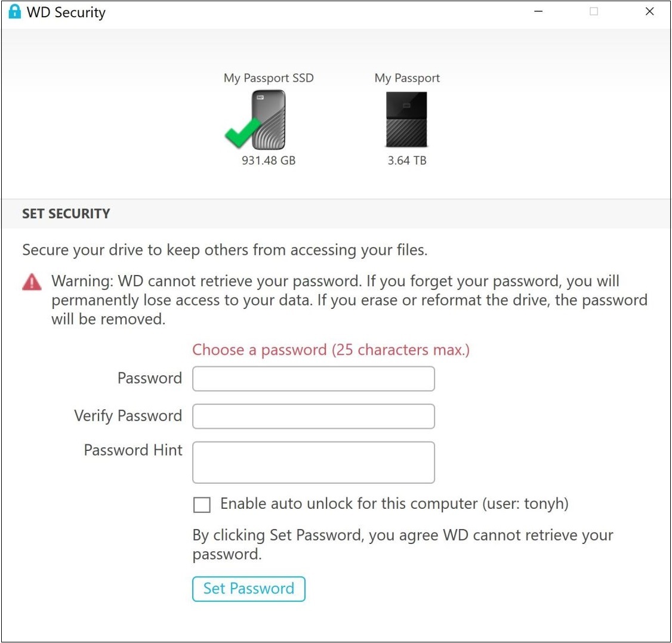Click the minimize button on the window

(538, 11)
